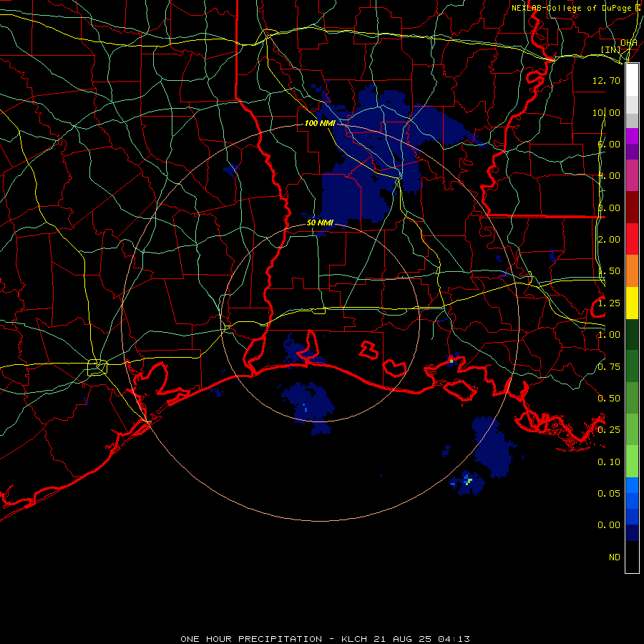Image resolution: width=644 pixels, height=644 pixels.
Task: Click the 1.50 legend value
Action: point(609,271)
